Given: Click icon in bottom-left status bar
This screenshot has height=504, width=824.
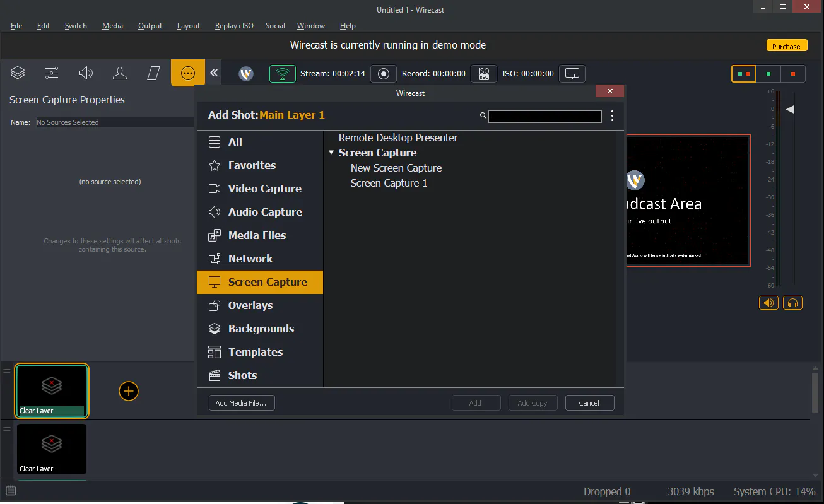Looking at the screenshot, I should click(x=11, y=491).
